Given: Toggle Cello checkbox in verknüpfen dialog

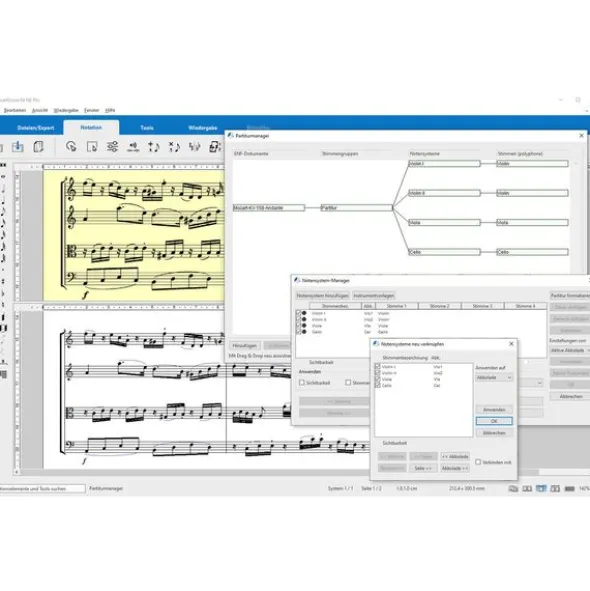Looking at the screenshot, I should pos(377,386).
